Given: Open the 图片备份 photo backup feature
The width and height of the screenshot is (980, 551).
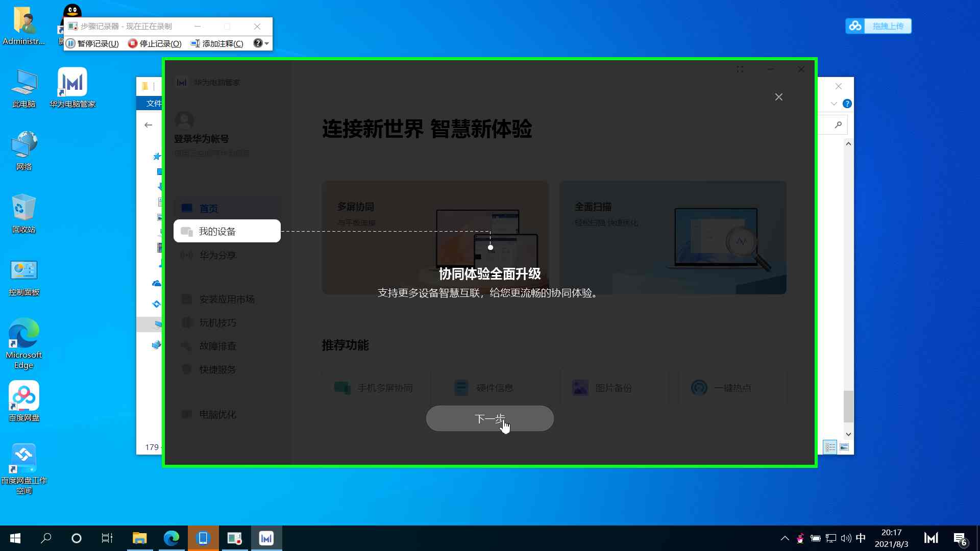Looking at the screenshot, I should [615, 387].
